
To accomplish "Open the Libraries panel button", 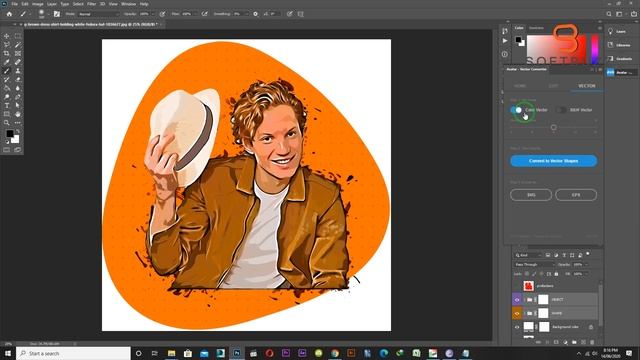I will pos(621,45).
